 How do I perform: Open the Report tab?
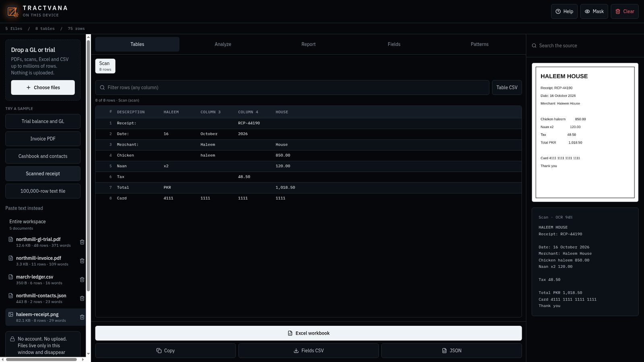[308, 44]
